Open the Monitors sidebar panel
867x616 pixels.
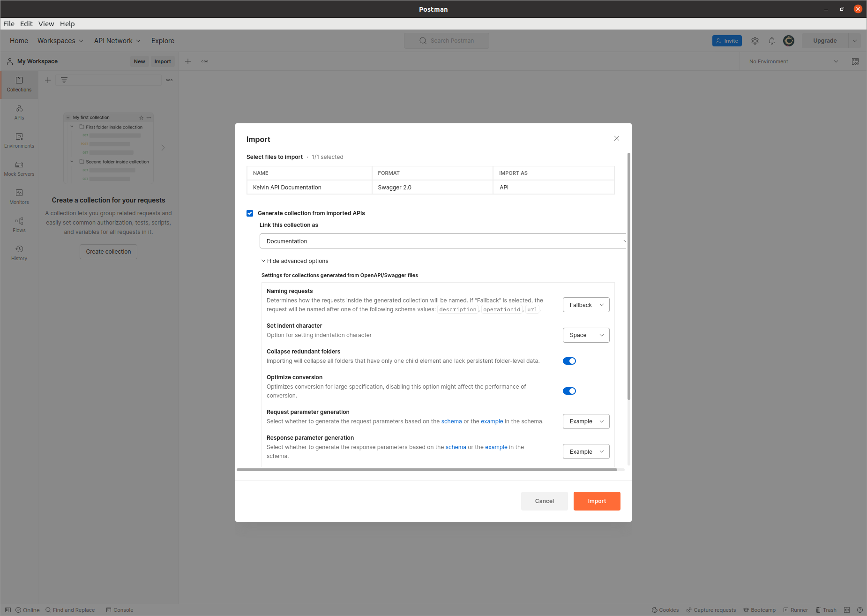point(19,196)
